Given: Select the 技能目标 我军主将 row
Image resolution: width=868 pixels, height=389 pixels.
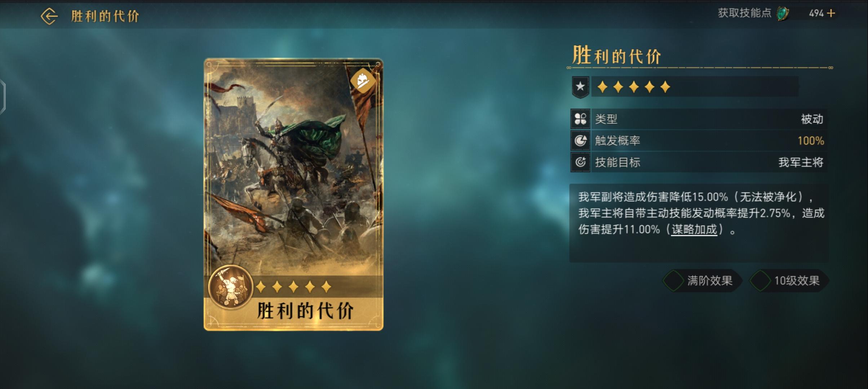Looking at the screenshot, I should [x=699, y=162].
